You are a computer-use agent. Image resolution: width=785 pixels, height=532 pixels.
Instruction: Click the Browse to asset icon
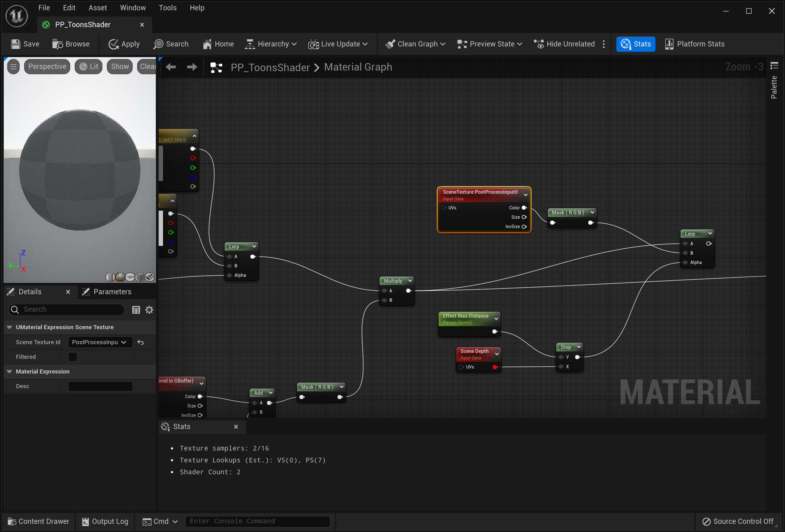[x=57, y=44]
